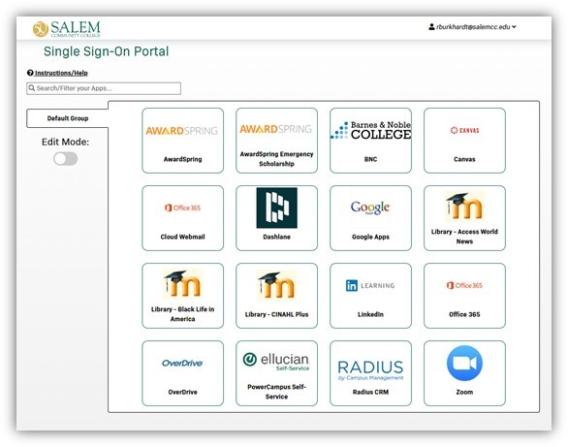
Task: Launch the Dashlane app tile
Action: pos(276,218)
